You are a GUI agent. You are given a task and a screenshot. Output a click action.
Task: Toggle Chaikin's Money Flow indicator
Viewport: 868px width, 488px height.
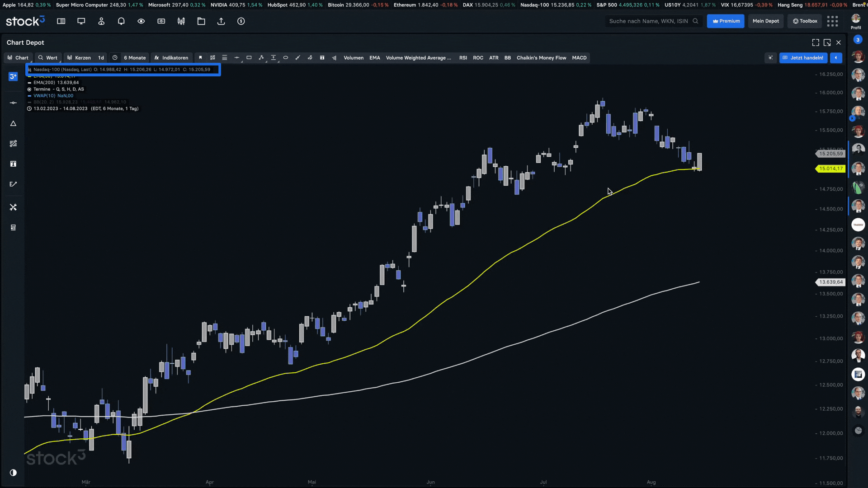tap(541, 58)
